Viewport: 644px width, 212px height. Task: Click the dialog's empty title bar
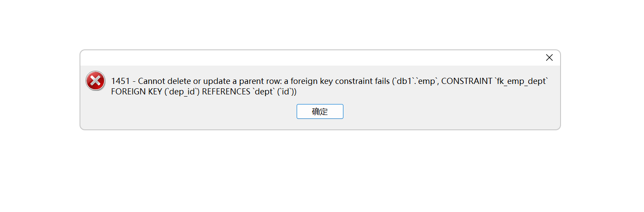pos(306,58)
